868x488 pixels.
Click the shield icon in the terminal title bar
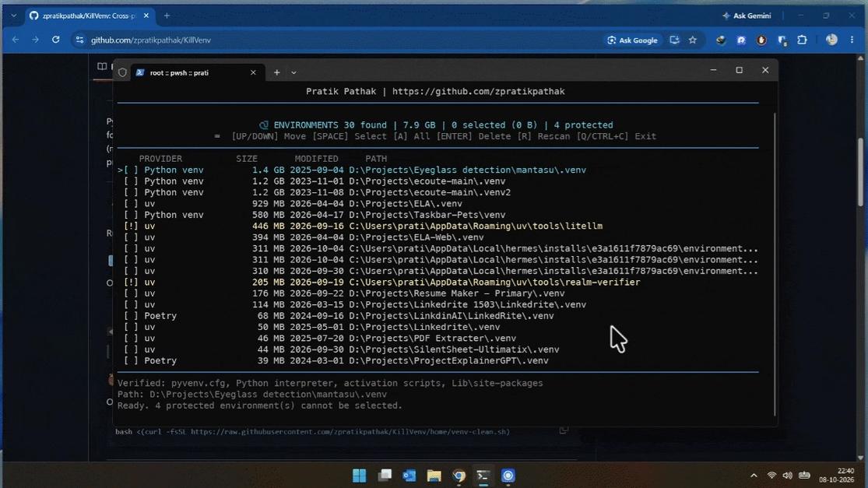122,72
